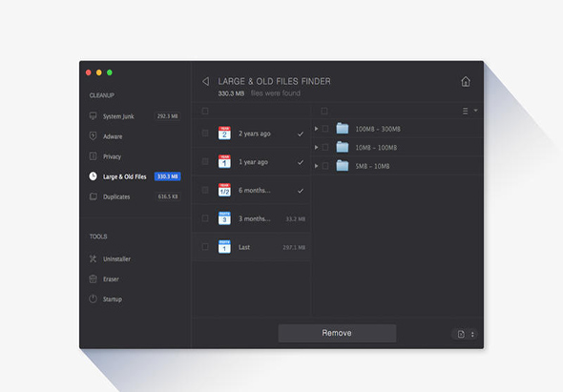This screenshot has width=563, height=392.
Task: Go back using the arrow icon
Action: 205,81
